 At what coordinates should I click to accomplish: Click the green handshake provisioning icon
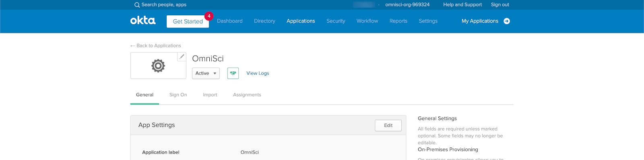coord(233,73)
